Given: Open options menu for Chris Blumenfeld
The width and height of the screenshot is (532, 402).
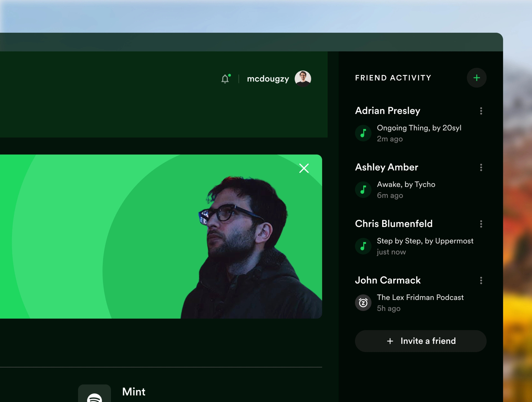Looking at the screenshot, I should coord(481,224).
